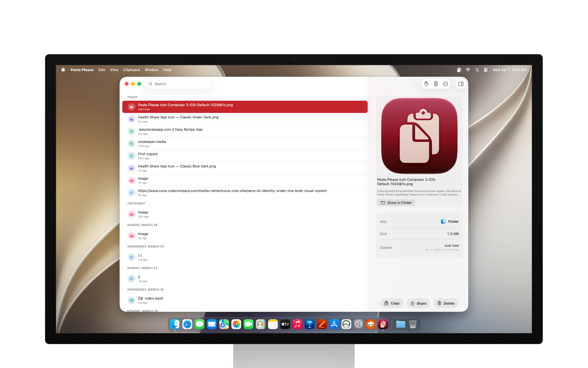Image resolution: width=588 pixels, height=368 pixels.
Task: Open the Edit menu
Action: pyautogui.click(x=101, y=70)
